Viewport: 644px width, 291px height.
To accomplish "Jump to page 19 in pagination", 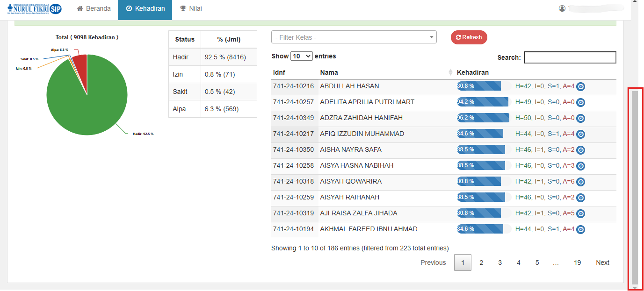I will pos(577,263).
